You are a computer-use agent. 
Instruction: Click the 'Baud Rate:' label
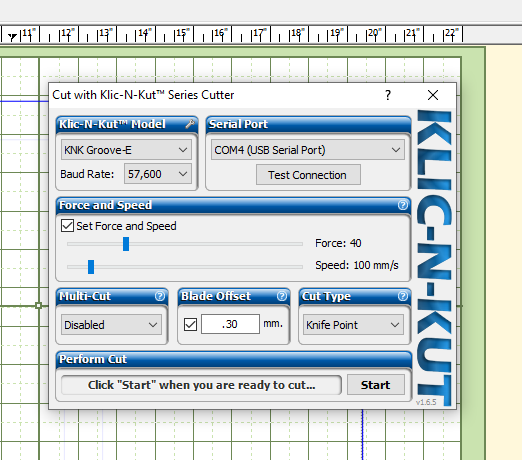coord(87,174)
